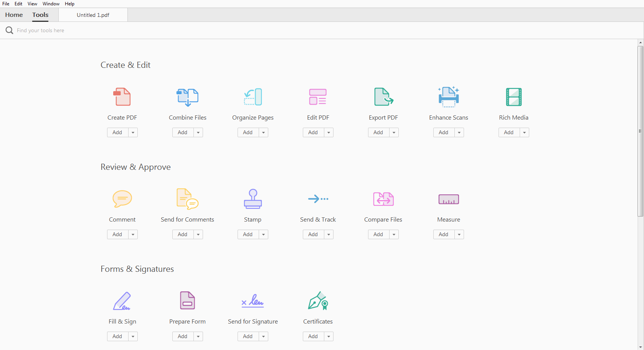The image size is (644, 350).
Task: Click Add button under Fill & Sign
Action: point(117,336)
